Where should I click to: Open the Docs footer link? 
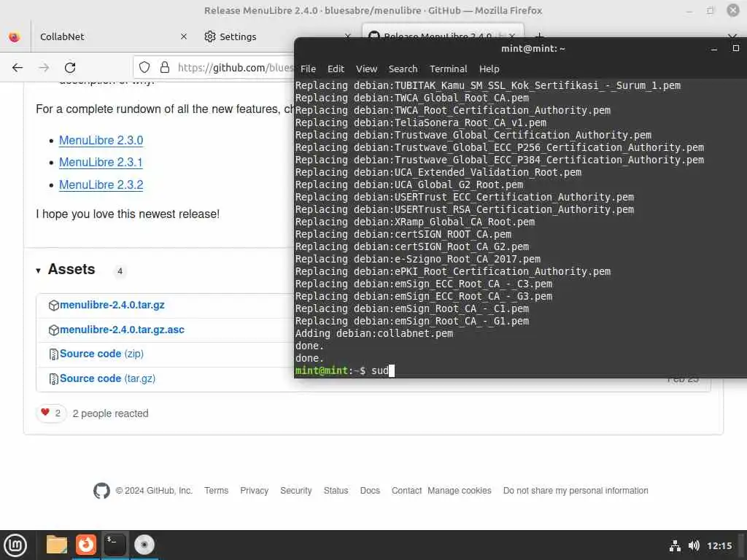point(370,491)
